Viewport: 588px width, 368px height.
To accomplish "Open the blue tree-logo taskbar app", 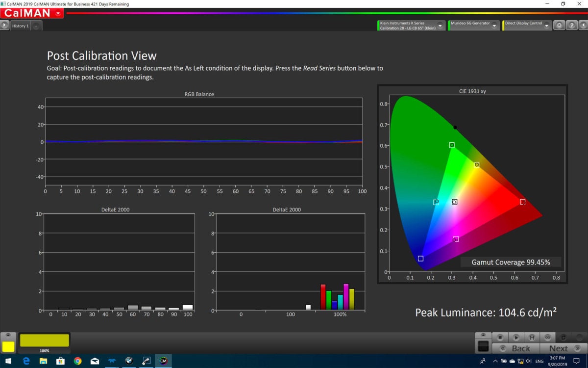I will pyautogui.click(x=112, y=361).
